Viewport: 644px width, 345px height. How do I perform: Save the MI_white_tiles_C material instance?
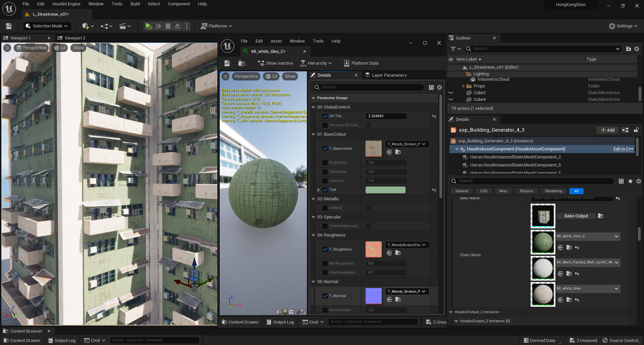227,63
